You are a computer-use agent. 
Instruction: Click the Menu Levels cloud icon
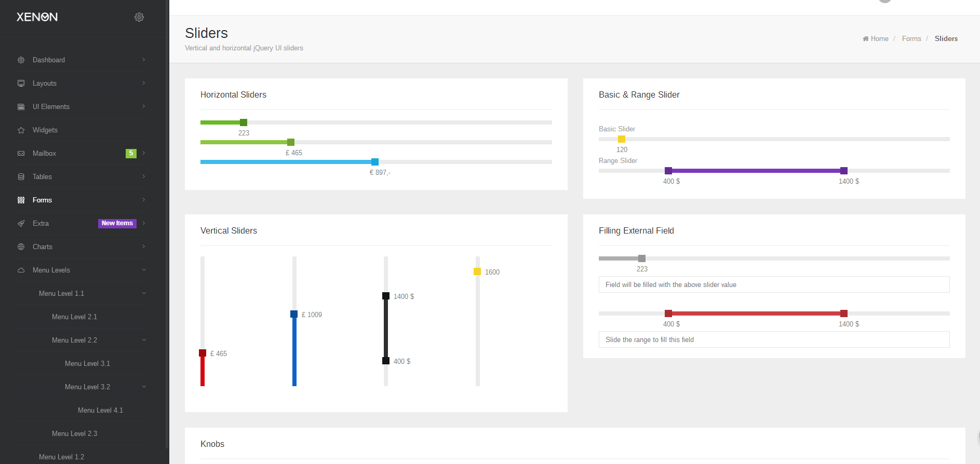coord(21,270)
